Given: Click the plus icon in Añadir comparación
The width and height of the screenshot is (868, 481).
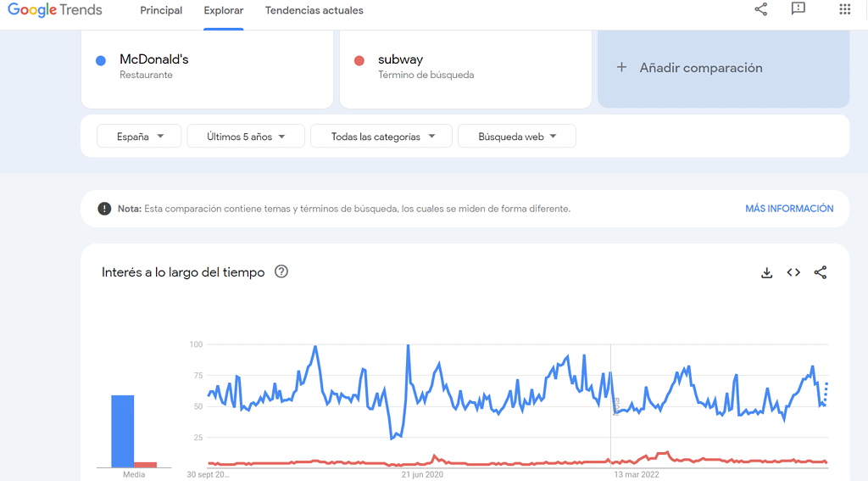Looking at the screenshot, I should (x=621, y=67).
